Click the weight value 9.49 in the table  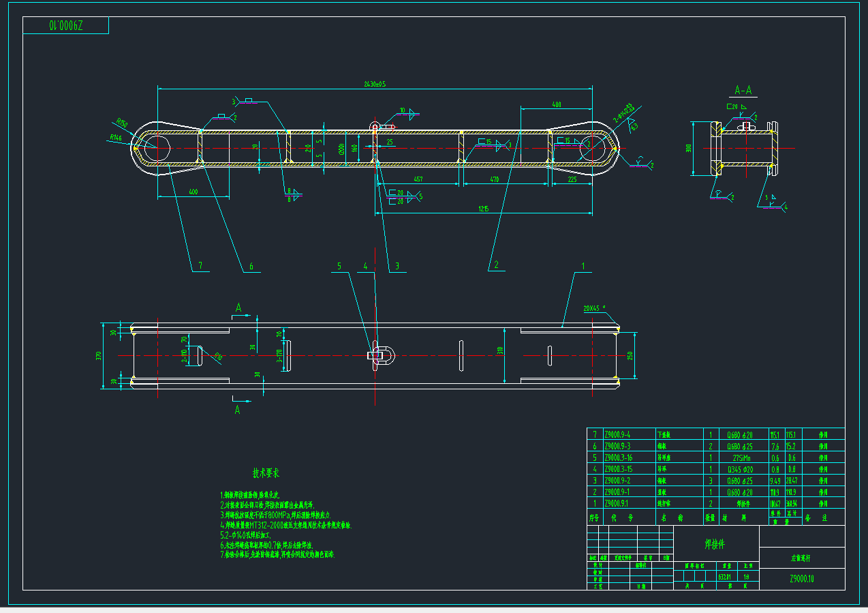[x=775, y=480]
